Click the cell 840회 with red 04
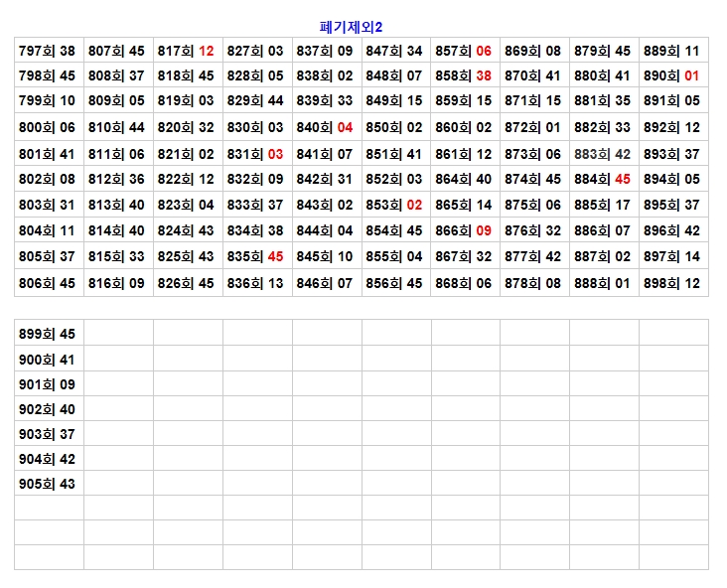727x588 pixels. click(x=326, y=127)
